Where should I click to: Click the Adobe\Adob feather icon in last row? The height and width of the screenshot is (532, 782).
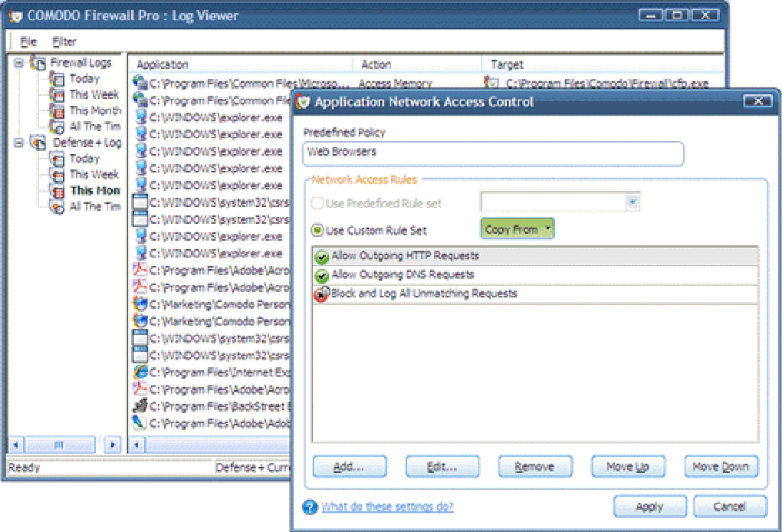[140, 423]
